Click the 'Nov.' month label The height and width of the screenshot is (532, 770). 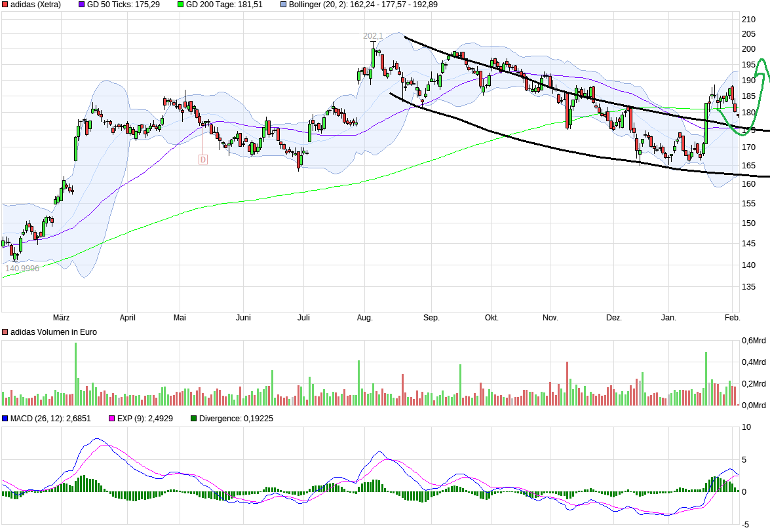click(x=550, y=318)
